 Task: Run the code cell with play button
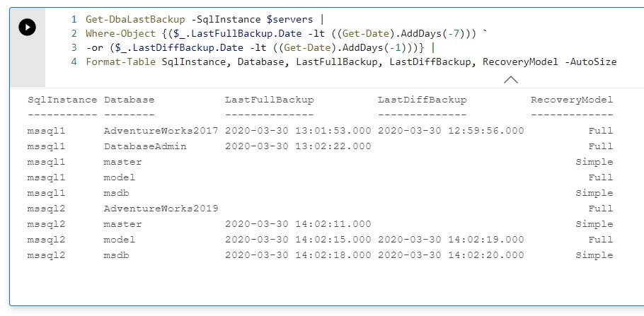coord(27,28)
